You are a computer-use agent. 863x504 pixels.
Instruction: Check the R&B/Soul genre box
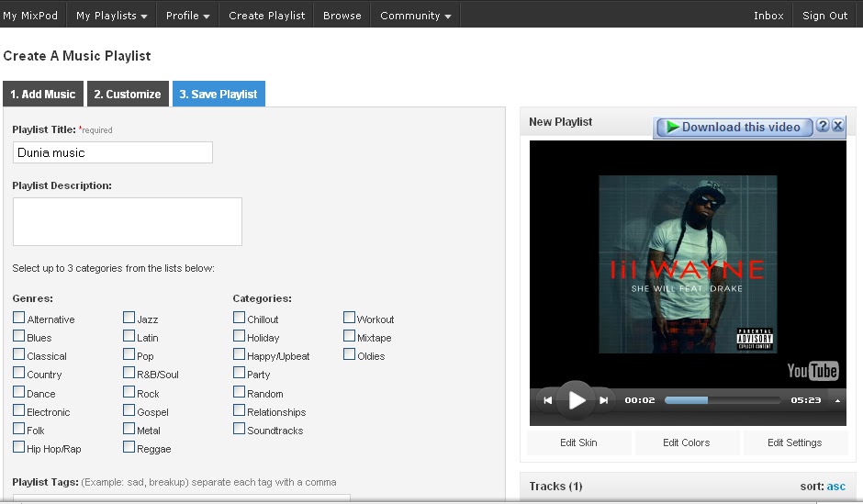[129, 373]
